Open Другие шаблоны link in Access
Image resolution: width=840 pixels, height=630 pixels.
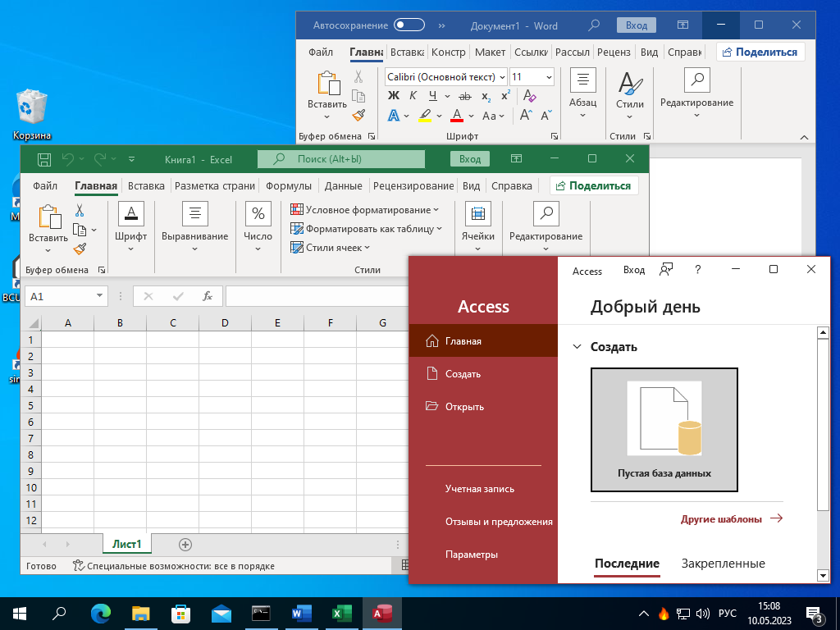point(731,518)
